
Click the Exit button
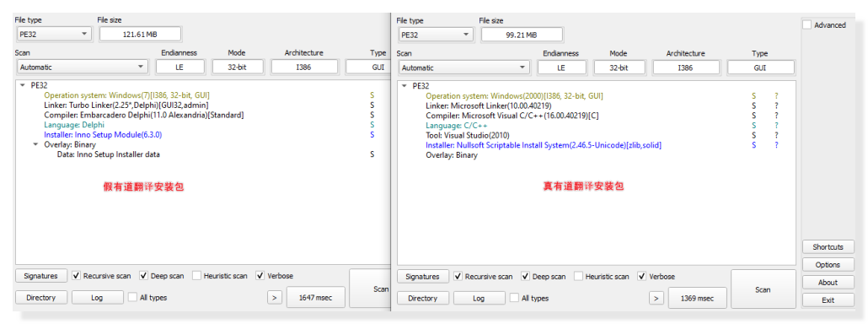click(828, 300)
